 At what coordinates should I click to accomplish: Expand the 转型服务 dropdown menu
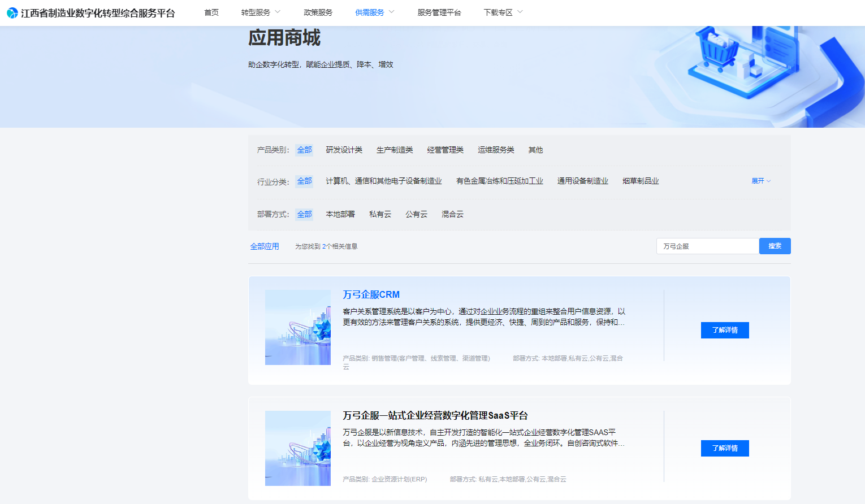point(260,12)
